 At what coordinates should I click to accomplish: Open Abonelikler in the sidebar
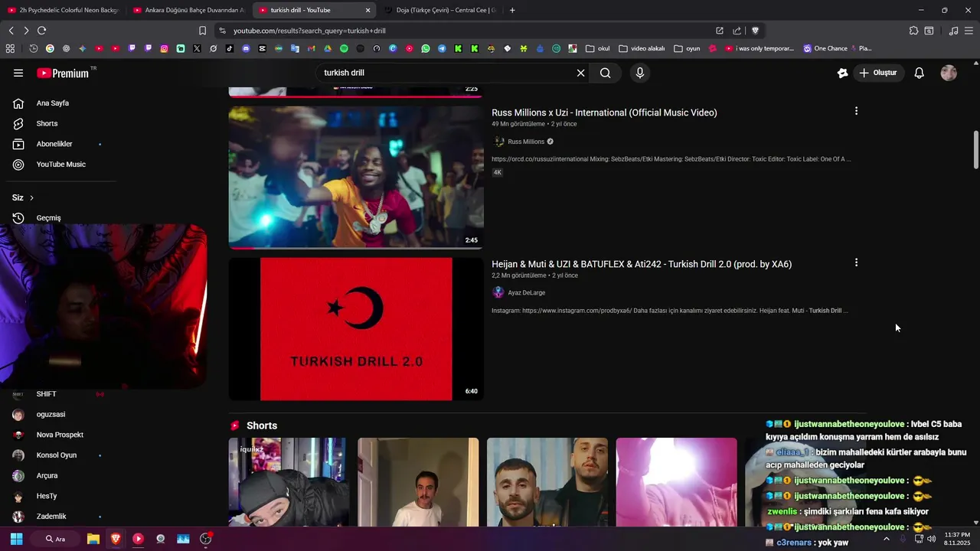(x=60, y=144)
